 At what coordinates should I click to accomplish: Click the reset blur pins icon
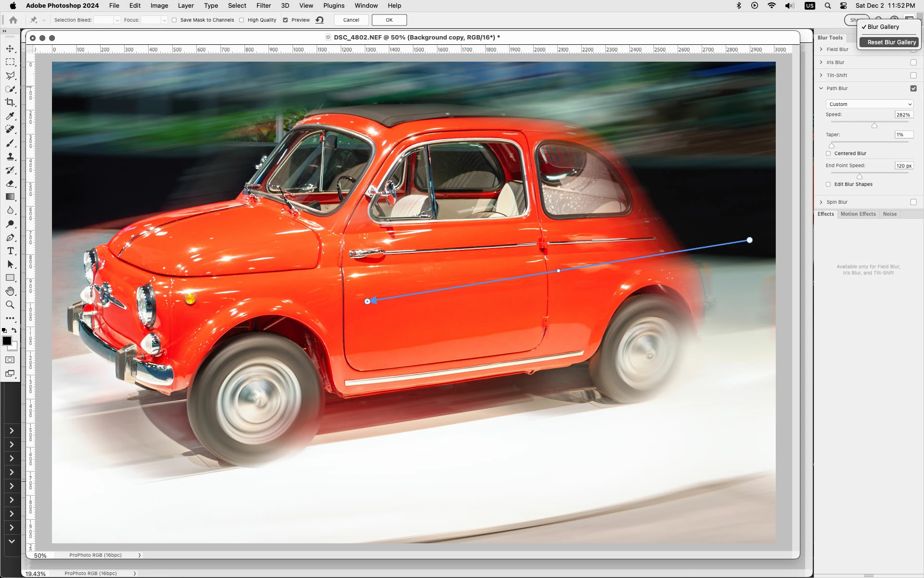[320, 20]
